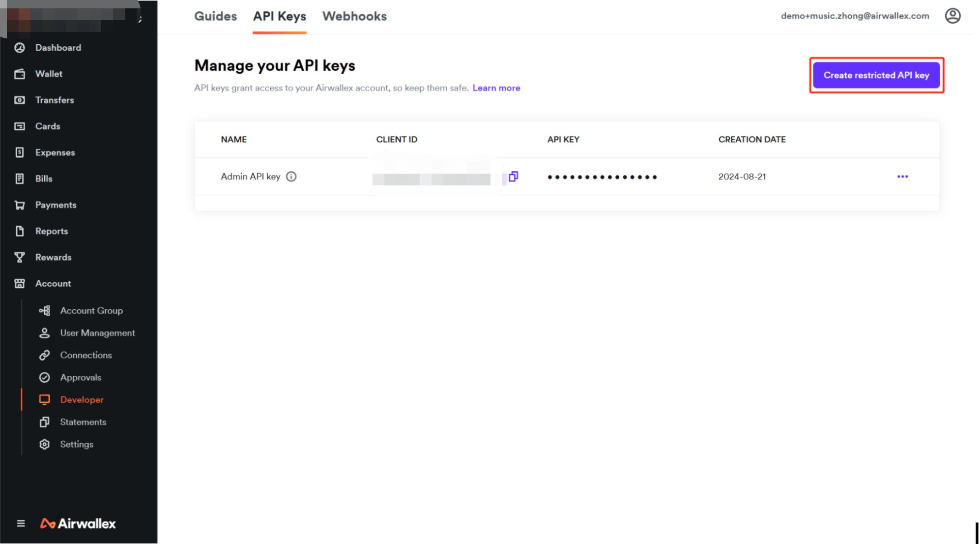Click the Expenses icon in sidebar
Image resolution: width=980 pixels, height=544 pixels.
pos(20,152)
